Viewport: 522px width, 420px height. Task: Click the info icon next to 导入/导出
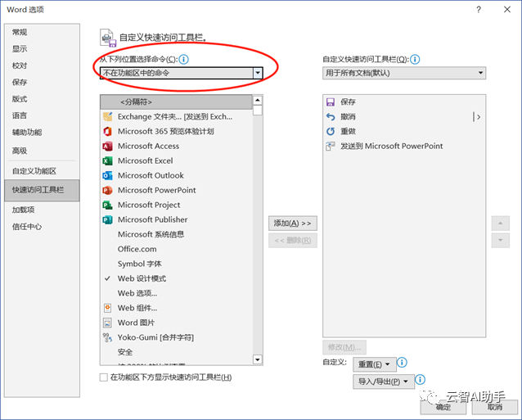(x=421, y=379)
